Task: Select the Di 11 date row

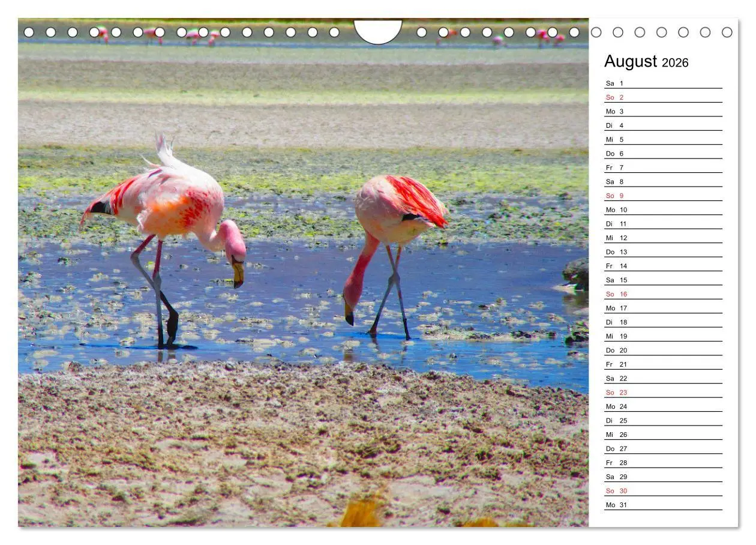Action: [x=663, y=224]
